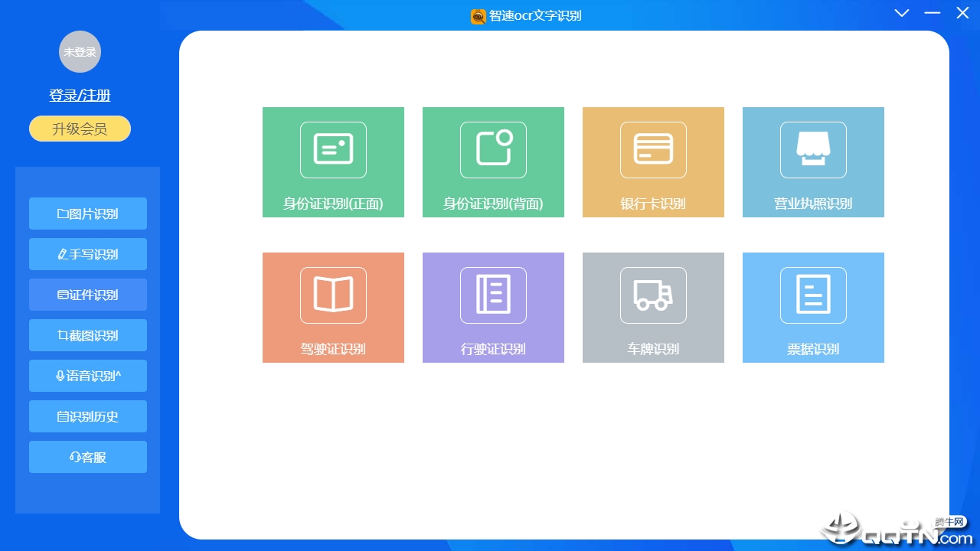
Task: Open 识别历史 in sidebar
Action: click(88, 416)
